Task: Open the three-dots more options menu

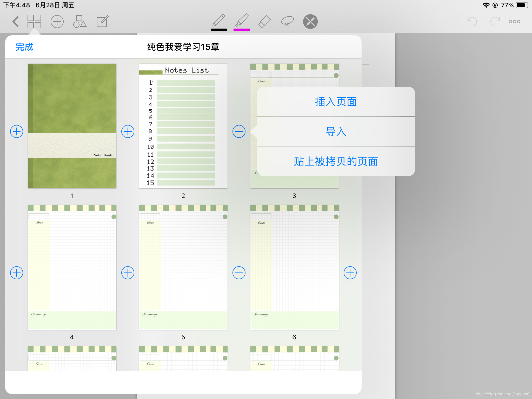Action: coord(514,22)
